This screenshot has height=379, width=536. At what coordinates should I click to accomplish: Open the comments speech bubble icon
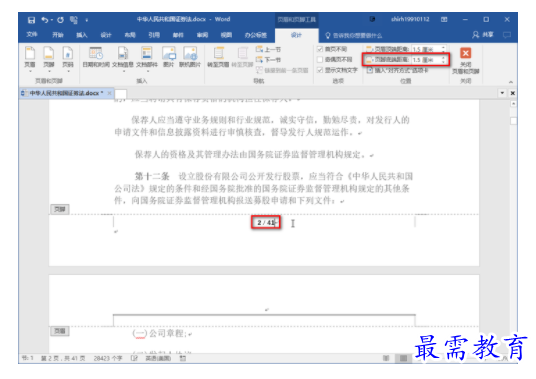pos(507,35)
